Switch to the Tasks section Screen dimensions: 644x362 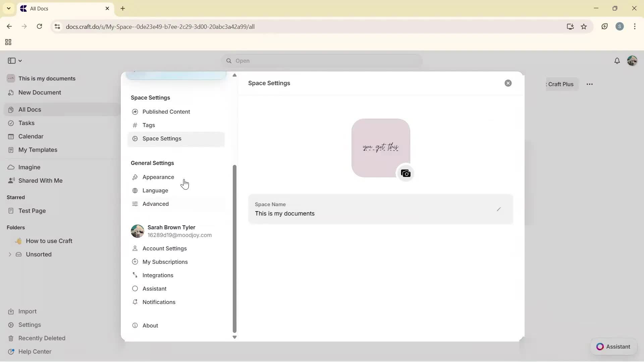click(26, 123)
